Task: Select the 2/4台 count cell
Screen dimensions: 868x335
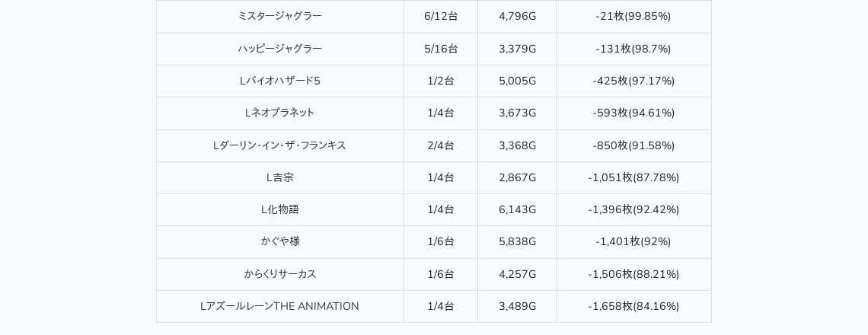Action: click(x=441, y=145)
